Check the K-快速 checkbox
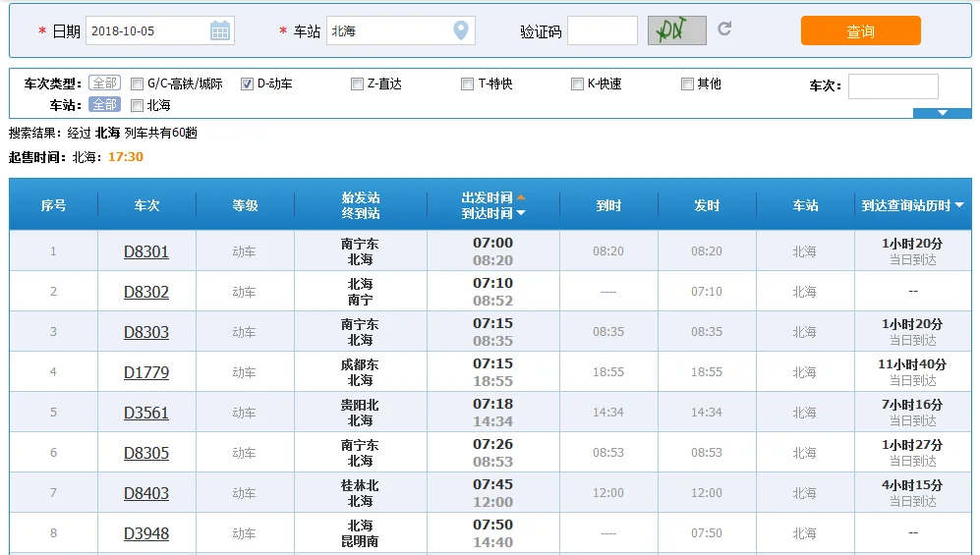 tap(577, 83)
